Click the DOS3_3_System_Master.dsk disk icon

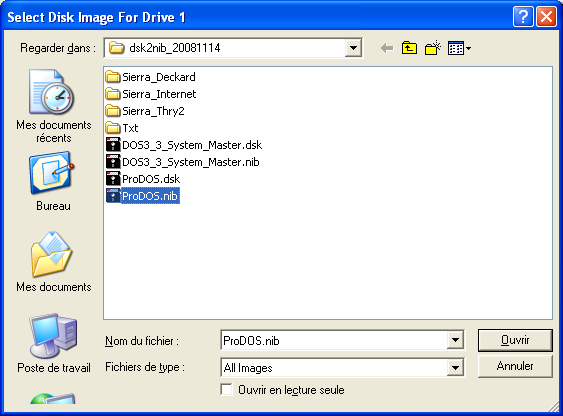(113, 145)
